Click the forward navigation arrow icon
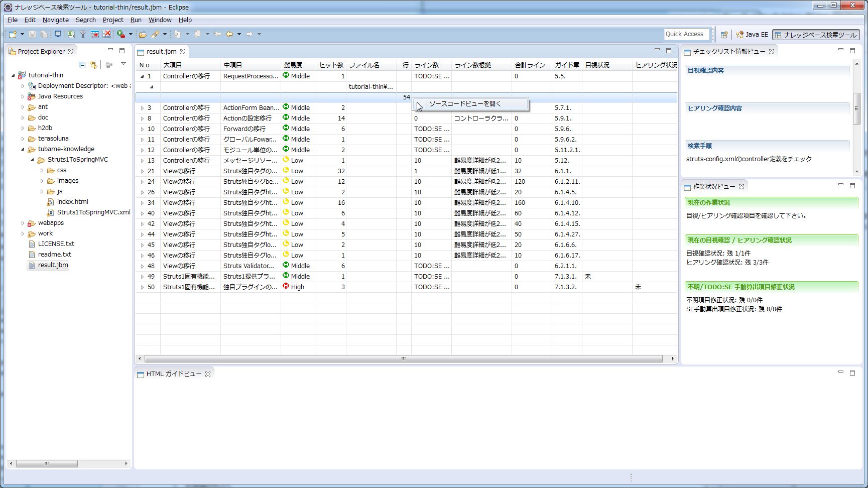Screen dimensions: 868x488 point(250,34)
